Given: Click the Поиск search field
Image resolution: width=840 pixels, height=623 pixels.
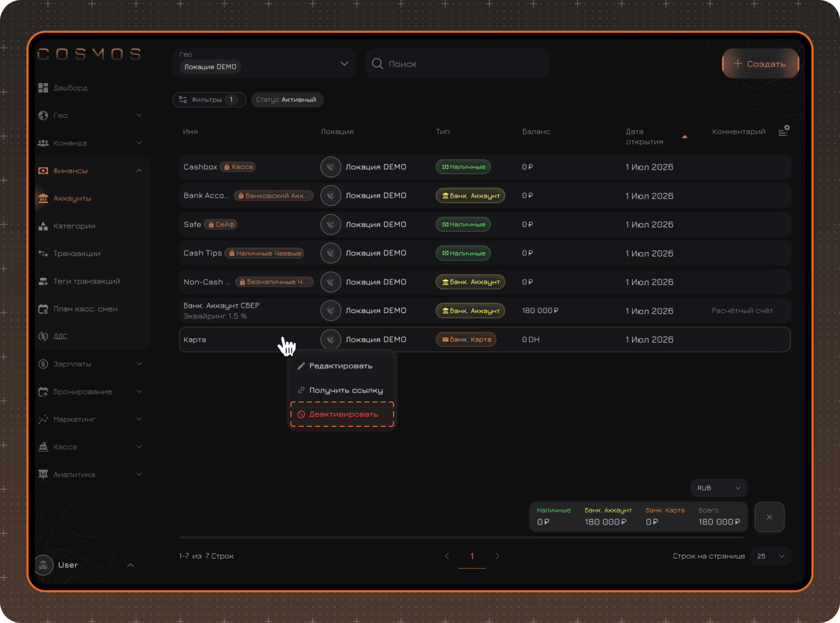Looking at the screenshot, I should [458, 63].
